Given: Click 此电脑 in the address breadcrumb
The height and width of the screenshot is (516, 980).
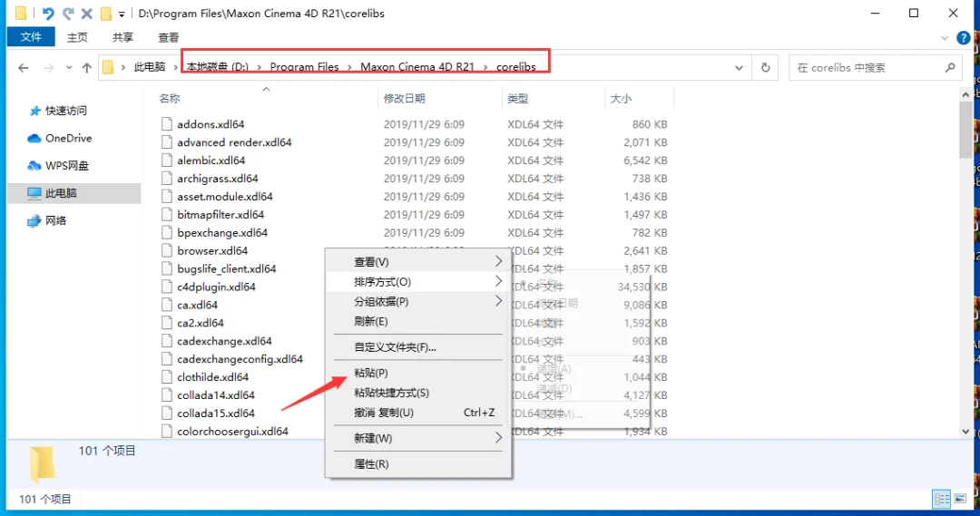Looking at the screenshot, I should (x=150, y=67).
